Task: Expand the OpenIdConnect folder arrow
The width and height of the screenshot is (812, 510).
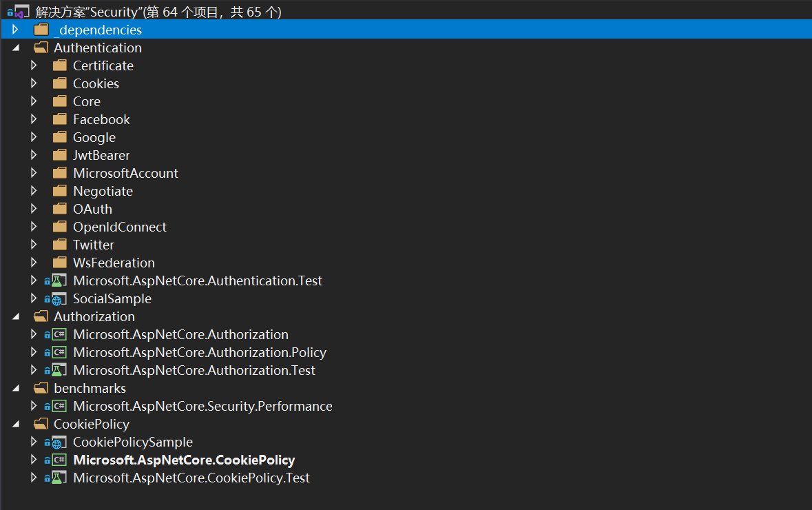Action: (x=34, y=227)
